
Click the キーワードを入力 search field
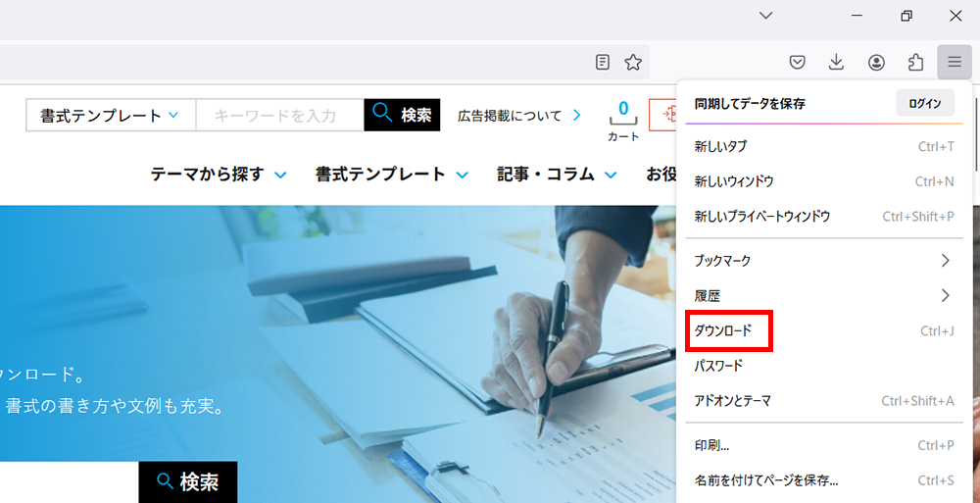[x=280, y=116]
